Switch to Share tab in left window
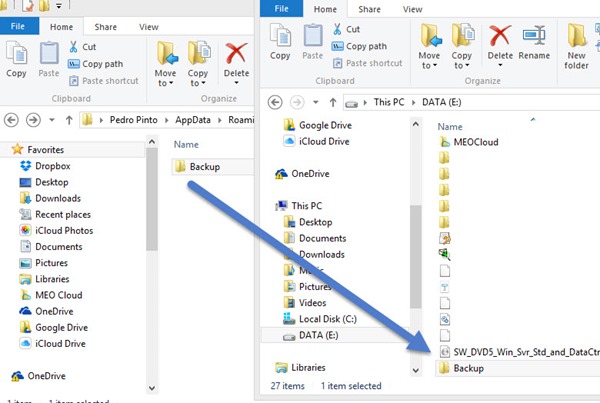The image size is (600, 403). 106,27
